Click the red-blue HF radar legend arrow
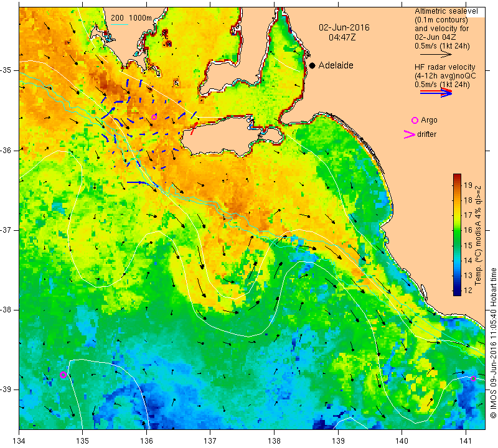 436,93
